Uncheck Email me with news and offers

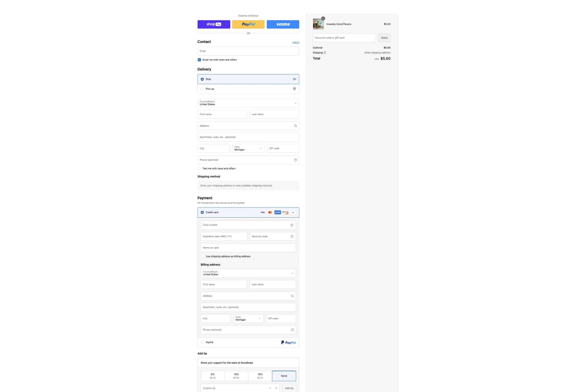[199, 60]
